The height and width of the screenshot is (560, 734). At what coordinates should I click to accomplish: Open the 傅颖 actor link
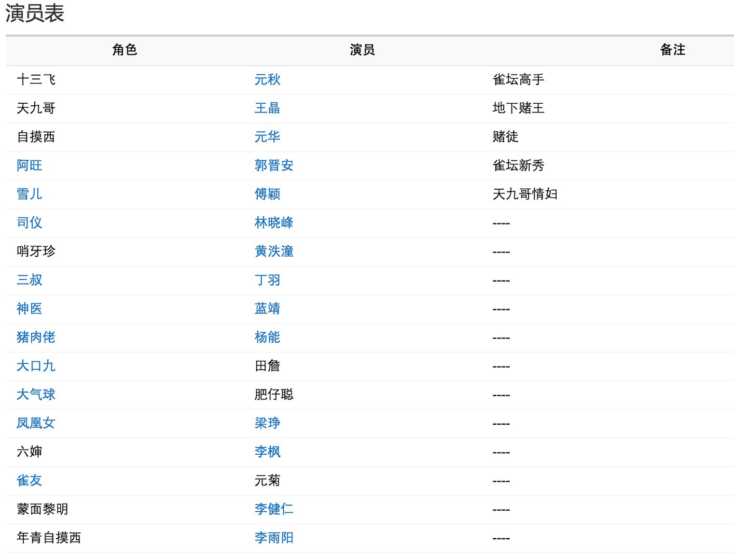click(267, 194)
